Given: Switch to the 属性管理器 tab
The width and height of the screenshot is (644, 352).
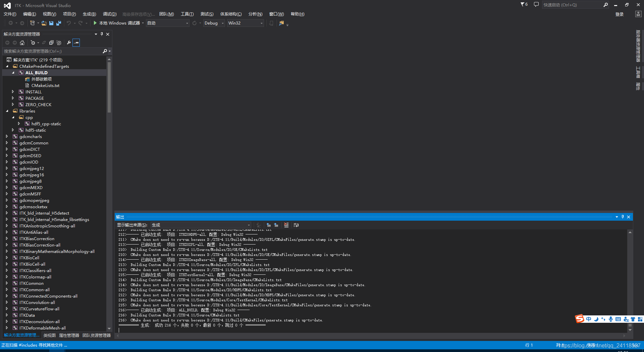Looking at the screenshot, I should pyautogui.click(x=69, y=335).
